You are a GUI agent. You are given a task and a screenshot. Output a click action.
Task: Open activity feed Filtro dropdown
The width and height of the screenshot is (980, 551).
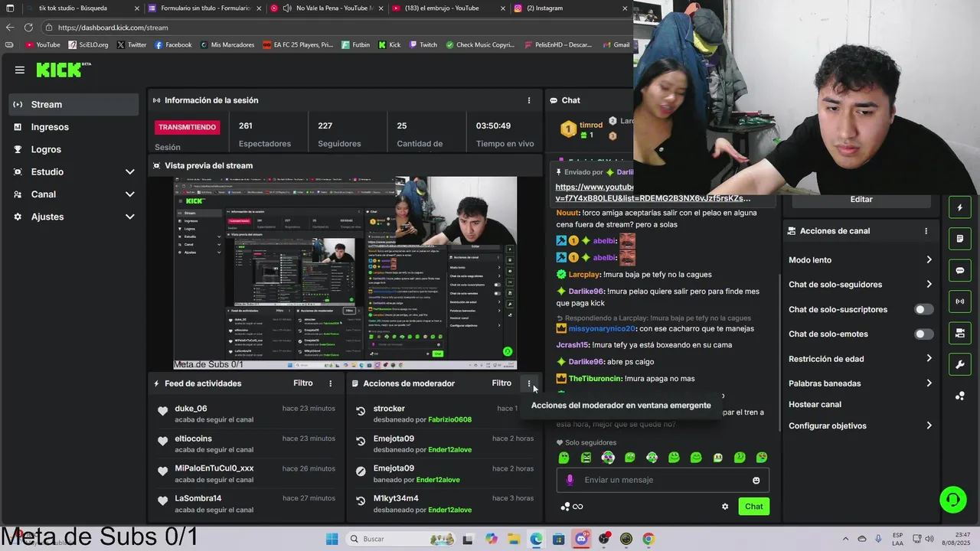point(303,383)
